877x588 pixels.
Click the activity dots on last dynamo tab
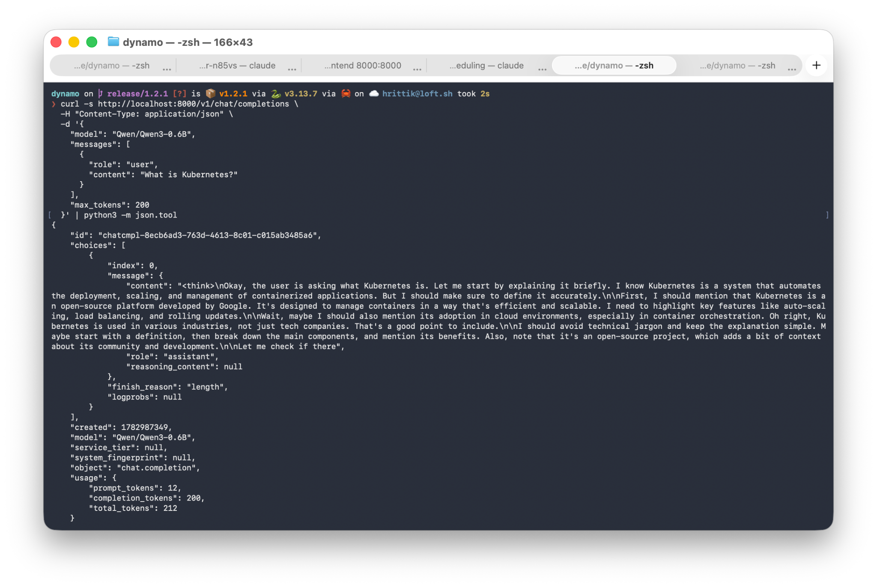tap(792, 69)
